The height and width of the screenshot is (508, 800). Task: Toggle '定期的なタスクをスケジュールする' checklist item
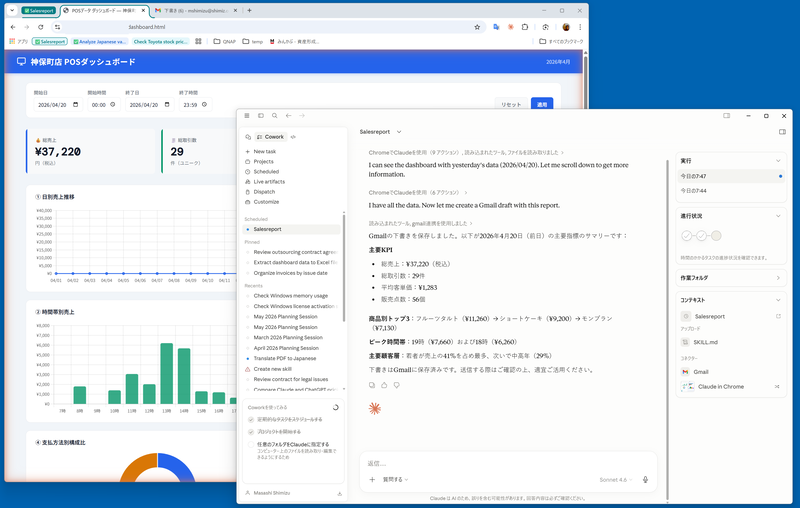[251, 419]
